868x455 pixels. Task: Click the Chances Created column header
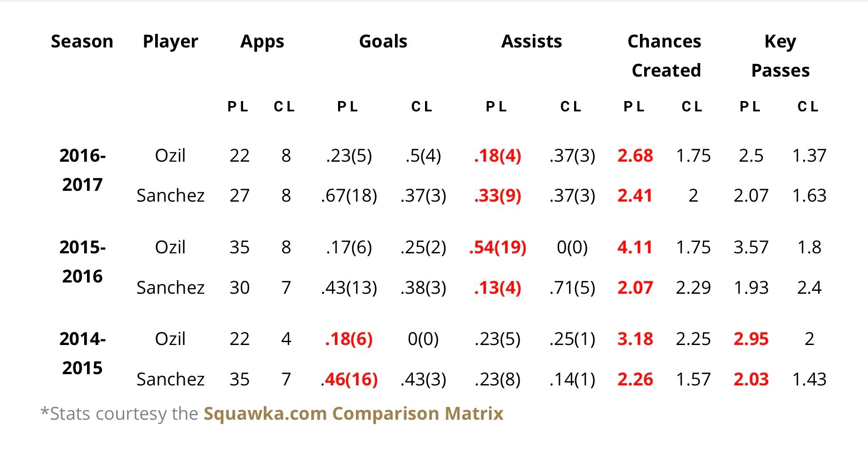[664, 55]
